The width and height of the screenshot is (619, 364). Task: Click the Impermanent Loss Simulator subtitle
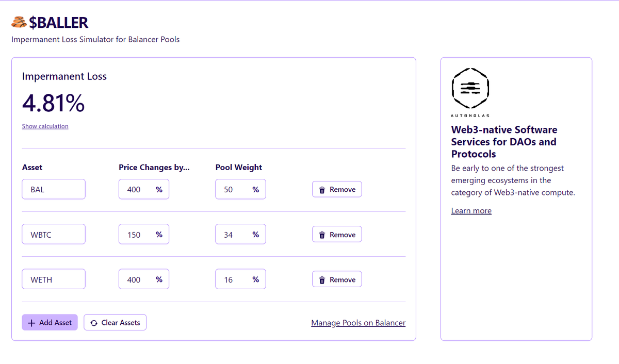(95, 39)
